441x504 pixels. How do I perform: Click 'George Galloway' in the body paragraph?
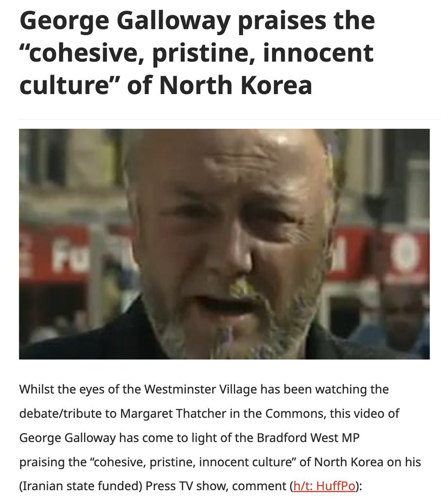(x=67, y=438)
